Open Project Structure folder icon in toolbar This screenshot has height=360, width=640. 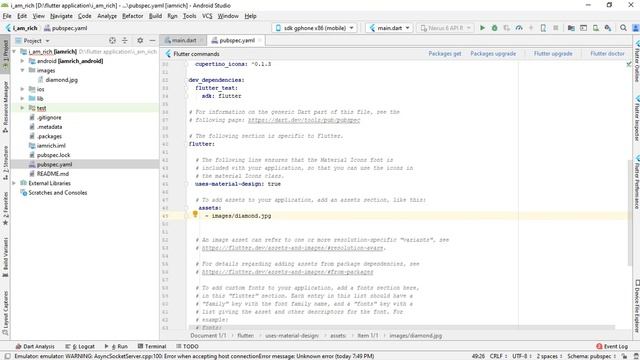click(x=571, y=28)
